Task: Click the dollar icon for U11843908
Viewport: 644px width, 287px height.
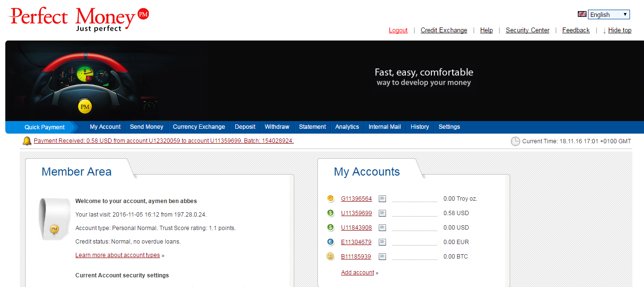Action: (x=330, y=228)
